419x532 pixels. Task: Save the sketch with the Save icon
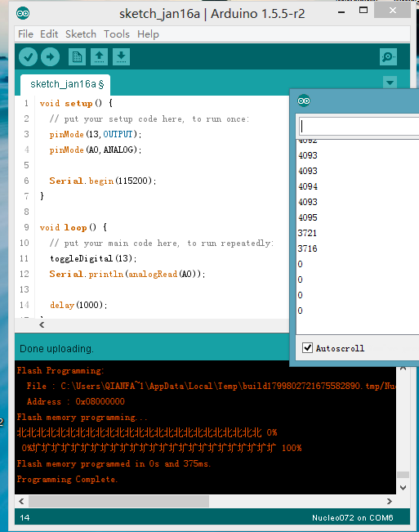pos(121,56)
